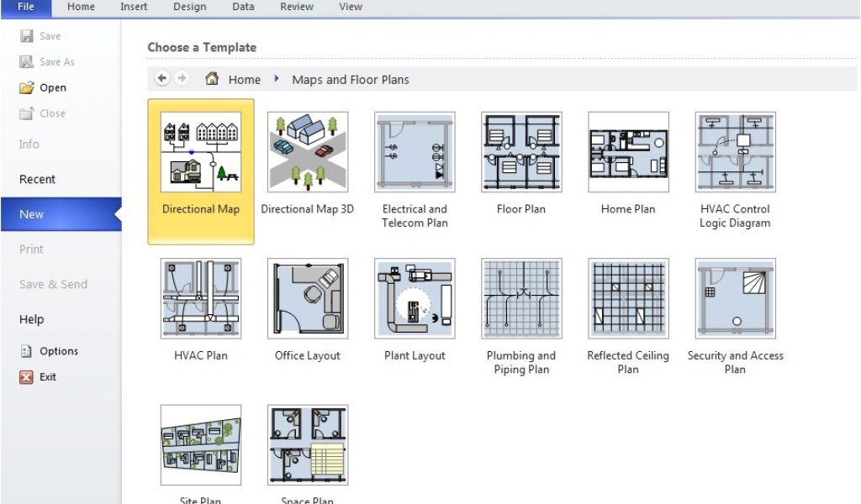Screen dimensions: 861x504
Task: Select the Floor Plan template icon
Action: (x=521, y=152)
